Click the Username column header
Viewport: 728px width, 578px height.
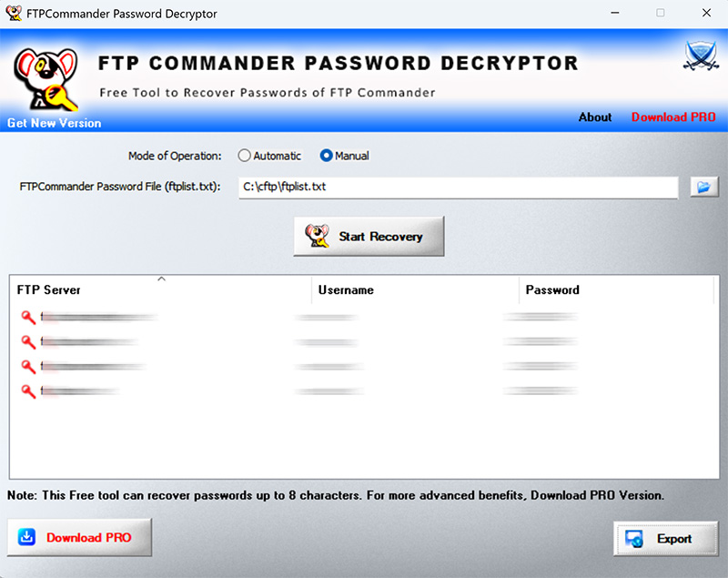point(415,289)
